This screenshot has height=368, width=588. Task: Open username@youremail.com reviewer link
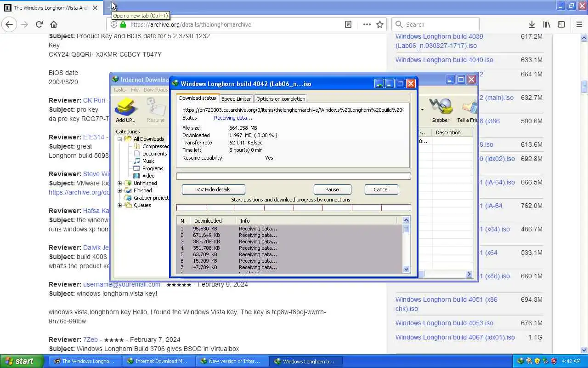coord(122,284)
